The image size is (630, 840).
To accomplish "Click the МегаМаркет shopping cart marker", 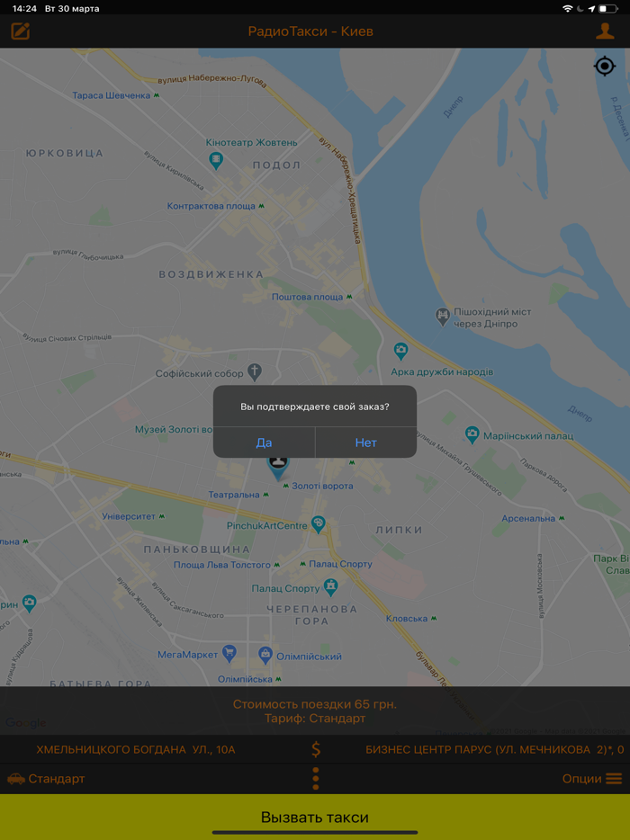I will pos(229,653).
